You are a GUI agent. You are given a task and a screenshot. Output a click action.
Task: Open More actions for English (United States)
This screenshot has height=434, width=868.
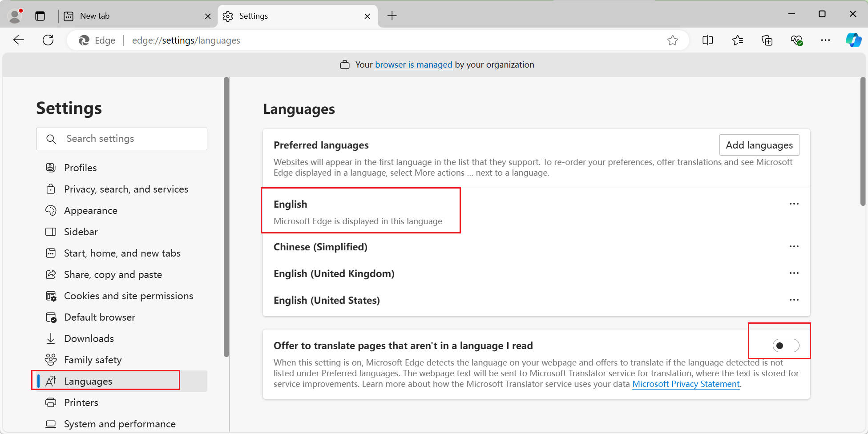click(794, 300)
